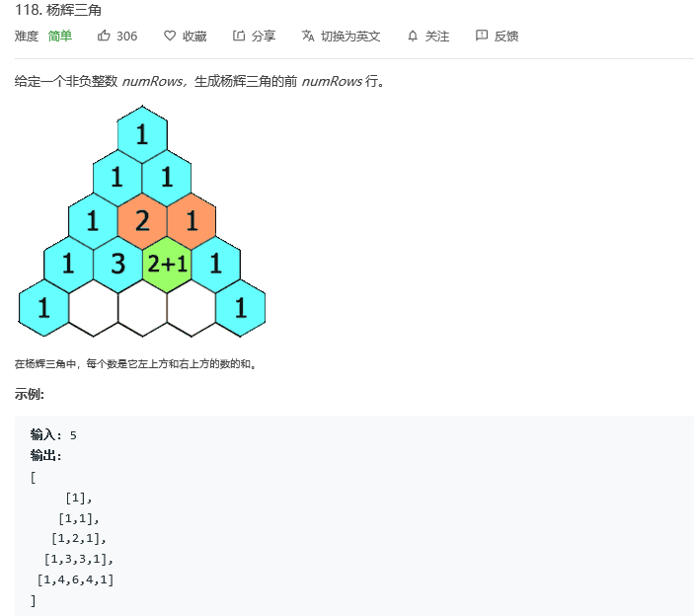Click the 输入: 5 line
This screenshot has height=616, width=694.
point(53,435)
